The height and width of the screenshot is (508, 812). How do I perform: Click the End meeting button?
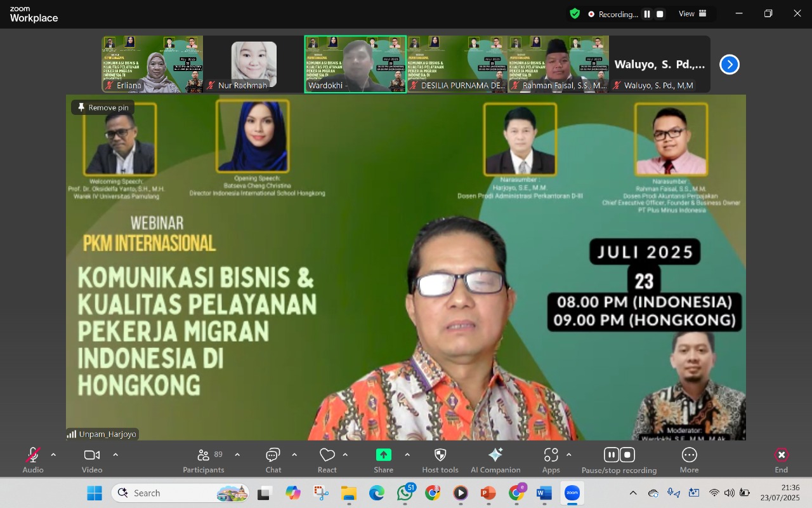click(x=782, y=460)
